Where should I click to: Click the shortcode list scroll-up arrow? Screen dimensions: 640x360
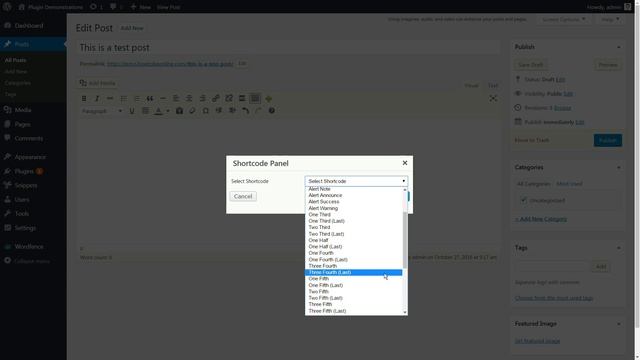tap(405, 190)
